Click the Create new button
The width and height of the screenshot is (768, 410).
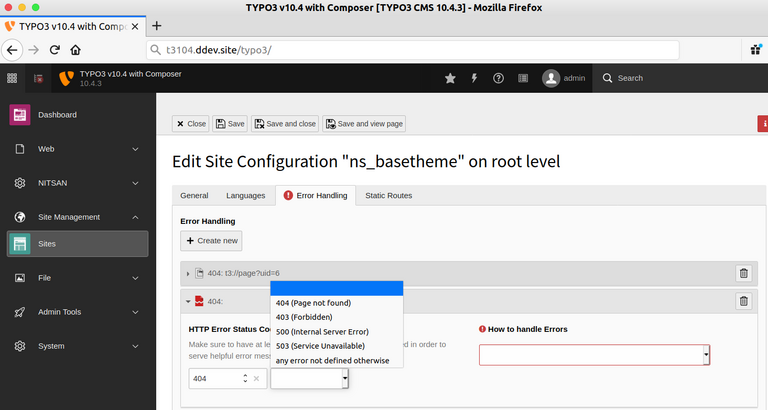click(211, 241)
